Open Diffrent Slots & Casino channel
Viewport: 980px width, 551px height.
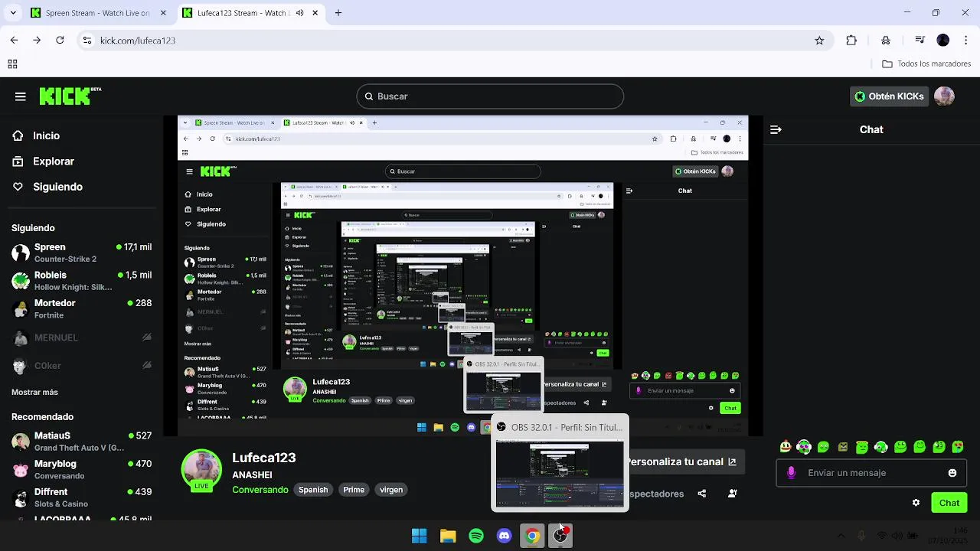[x=82, y=497]
